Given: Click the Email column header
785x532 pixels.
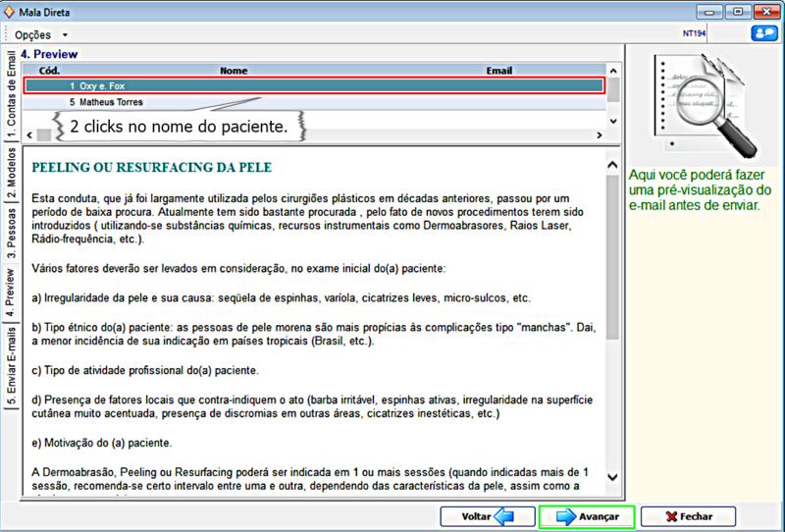Looking at the screenshot, I should (x=498, y=71).
